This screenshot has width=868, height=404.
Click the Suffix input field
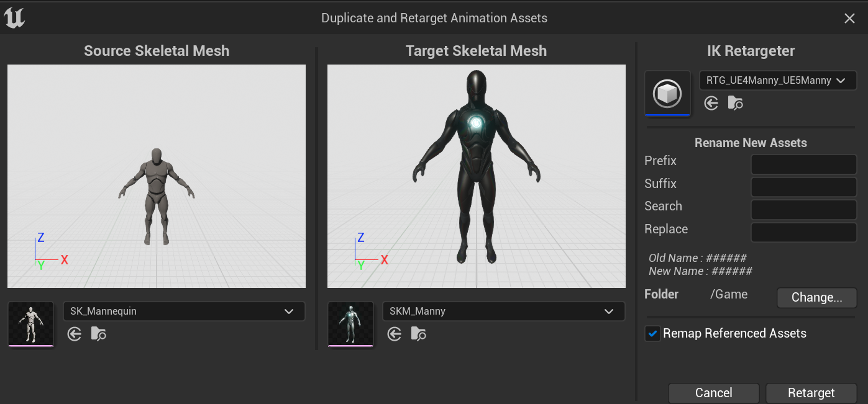pos(804,187)
